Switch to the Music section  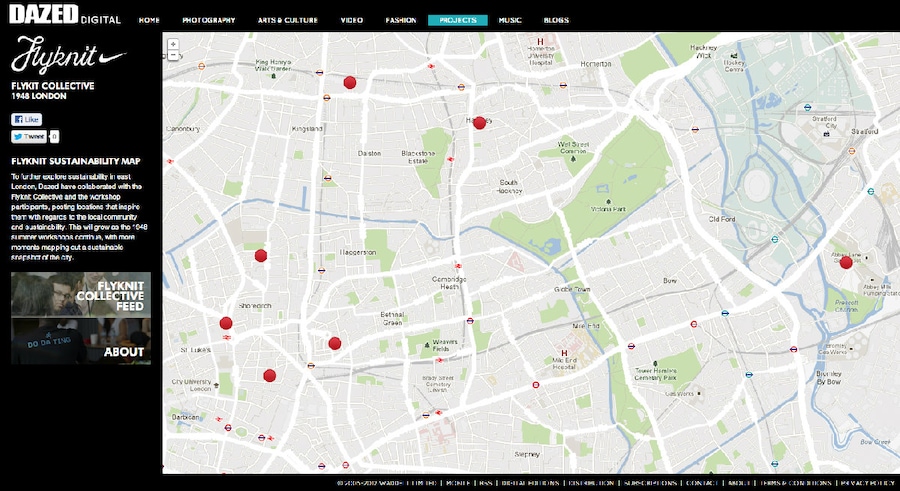(510, 20)
